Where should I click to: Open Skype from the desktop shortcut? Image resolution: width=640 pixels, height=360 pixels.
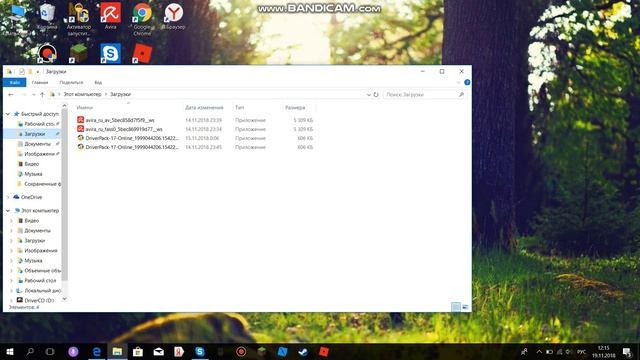tap(111, 53)
